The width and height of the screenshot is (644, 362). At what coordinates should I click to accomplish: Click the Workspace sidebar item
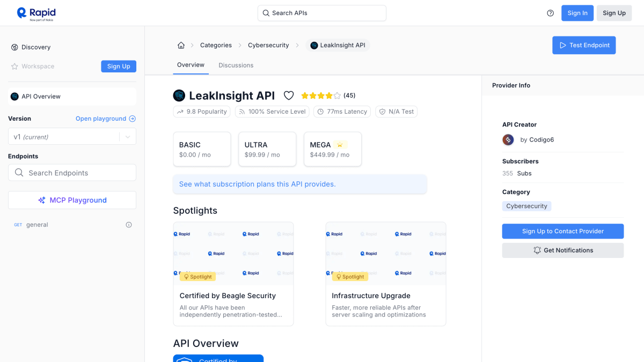tap(33, 67)
